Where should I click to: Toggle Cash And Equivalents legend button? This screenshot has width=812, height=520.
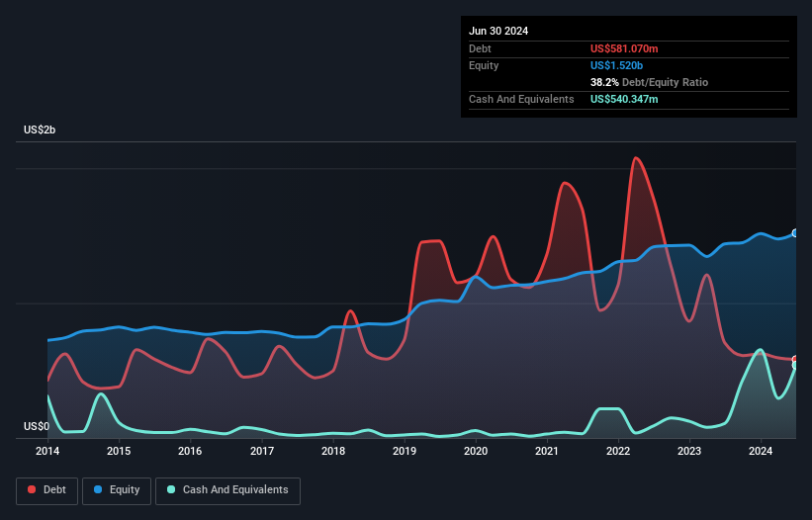pos(227,490)
